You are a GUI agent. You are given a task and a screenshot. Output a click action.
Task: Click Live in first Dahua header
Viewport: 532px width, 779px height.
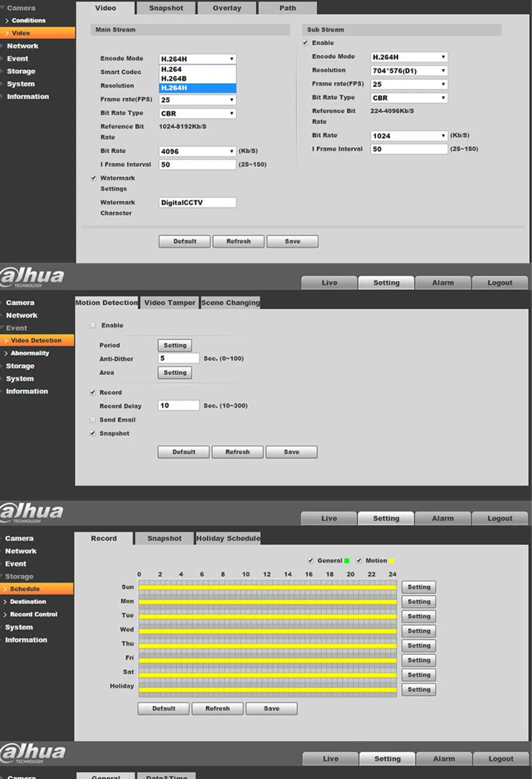tap(329, 283)
